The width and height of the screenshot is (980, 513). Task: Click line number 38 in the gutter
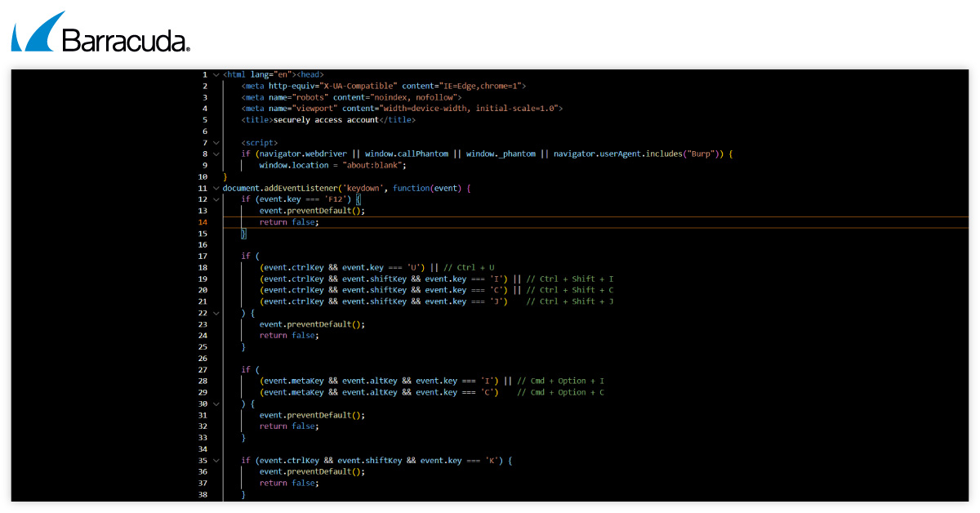pos(203,494)
